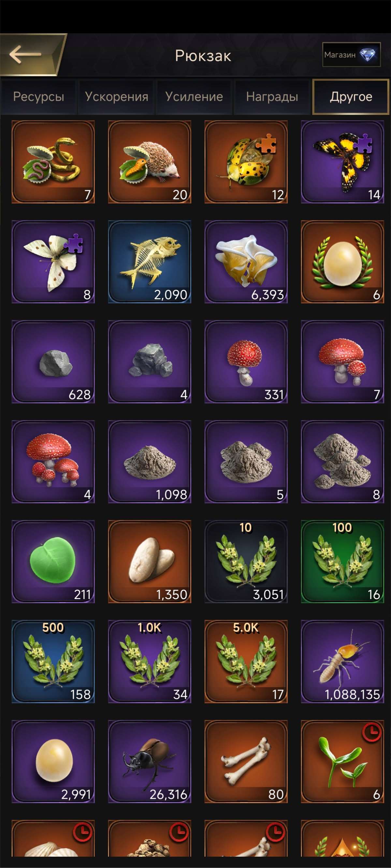391x868 pixels.
Task: Select the white mushroom item 6,393
Action: click(246, 262)
